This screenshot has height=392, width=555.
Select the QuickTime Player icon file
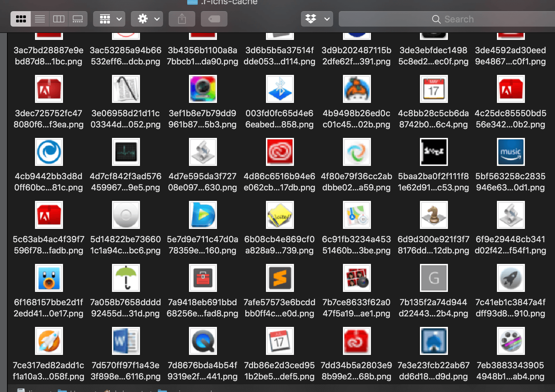click(203, 341)
